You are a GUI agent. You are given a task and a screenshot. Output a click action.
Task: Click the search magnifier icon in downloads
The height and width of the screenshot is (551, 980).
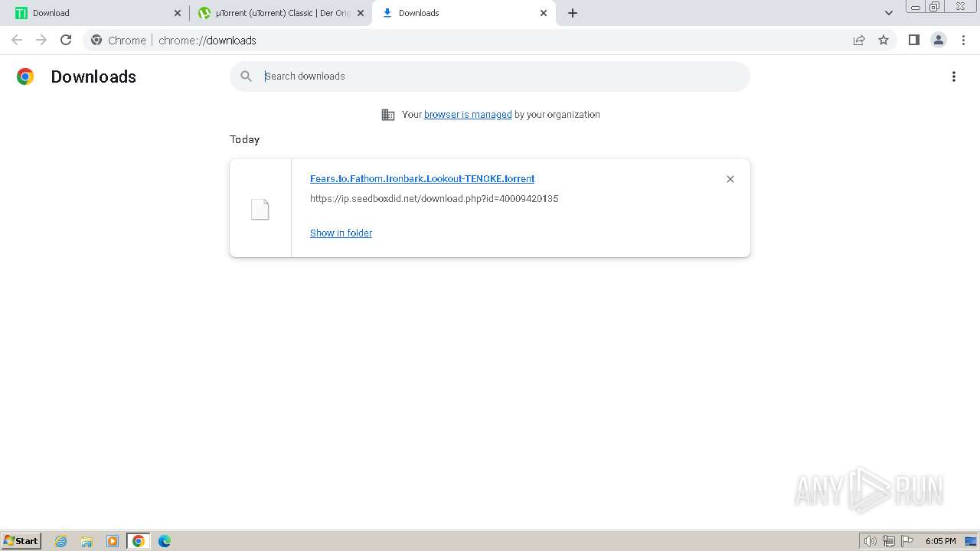[x=246, y=76]
